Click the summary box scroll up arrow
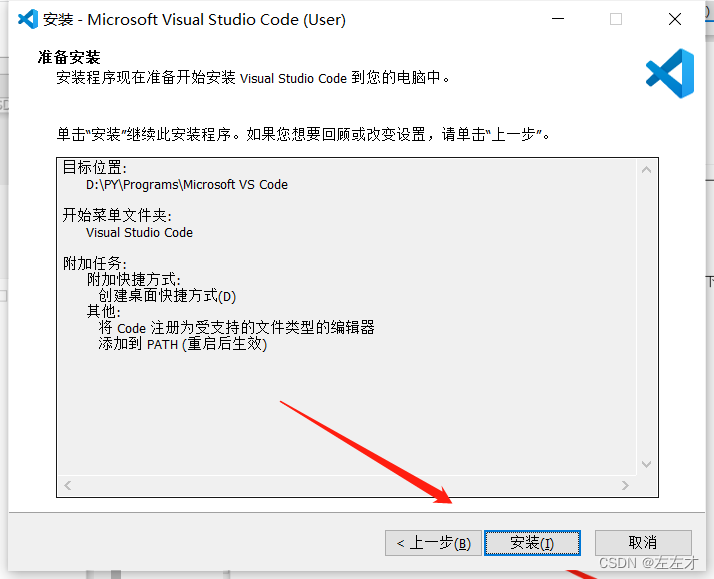The image size is (714, 579). point(646,170)
